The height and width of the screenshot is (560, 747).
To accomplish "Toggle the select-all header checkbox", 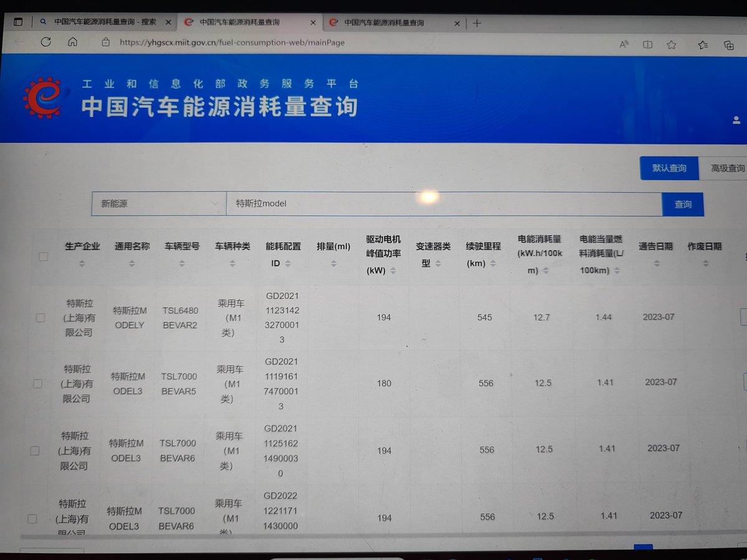I will point(44,256).
